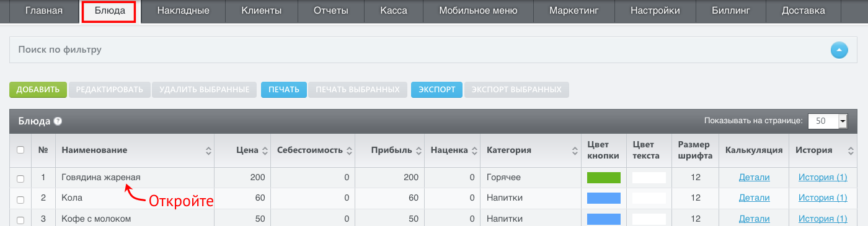Screen dimensions: 868x226
Task: Click the РЕДАКТИРОВАТЬ button
Action: (x=110, y=90)
